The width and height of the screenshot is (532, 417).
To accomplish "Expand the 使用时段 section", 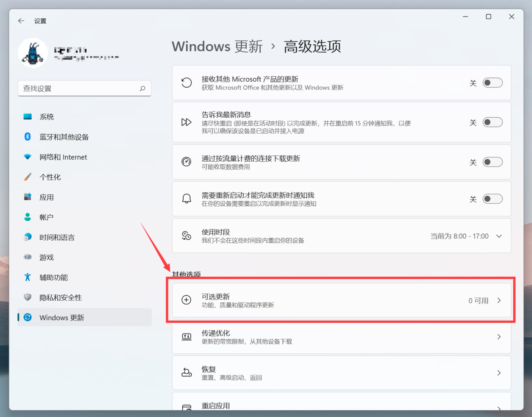I will (499, 236).
